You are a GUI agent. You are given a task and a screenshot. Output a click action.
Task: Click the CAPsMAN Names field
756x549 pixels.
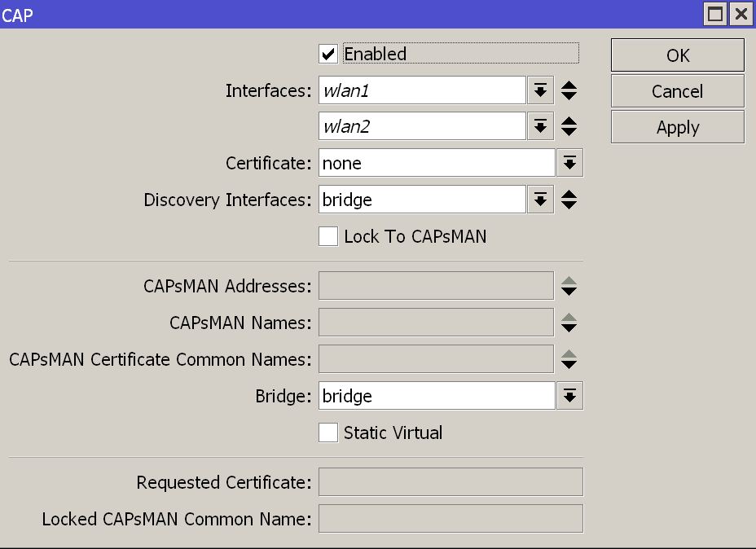tap(437, 323)
